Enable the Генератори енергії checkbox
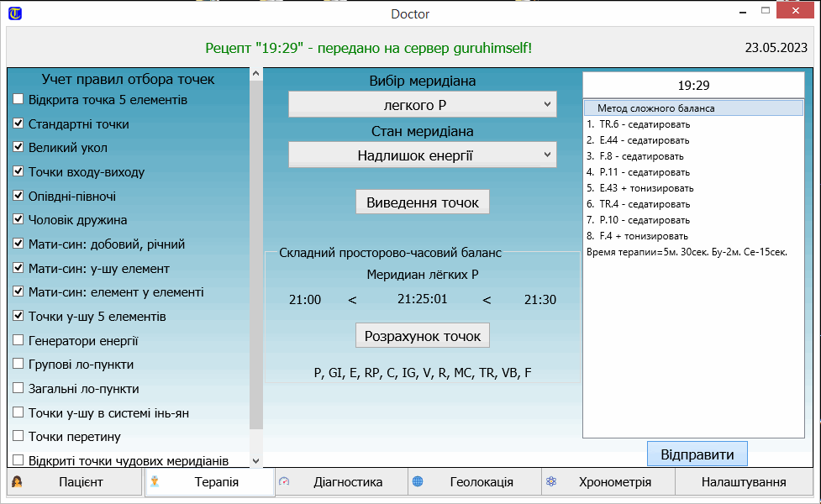 [x=18, y=341]
